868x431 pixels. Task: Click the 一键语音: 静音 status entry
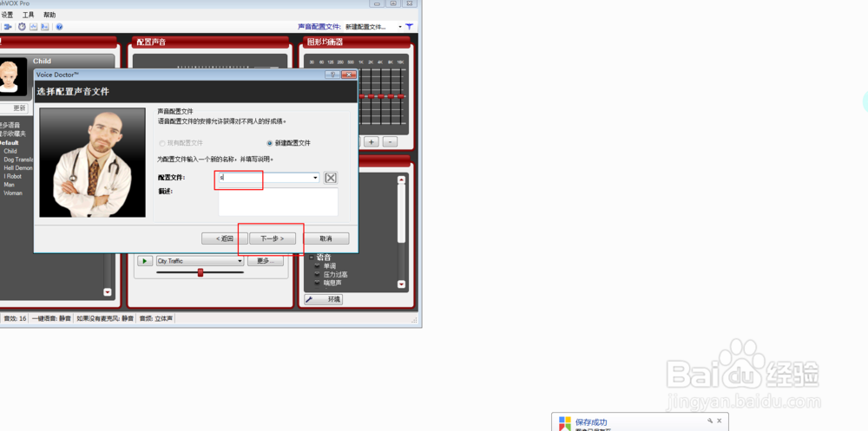(x=51, y=318)
